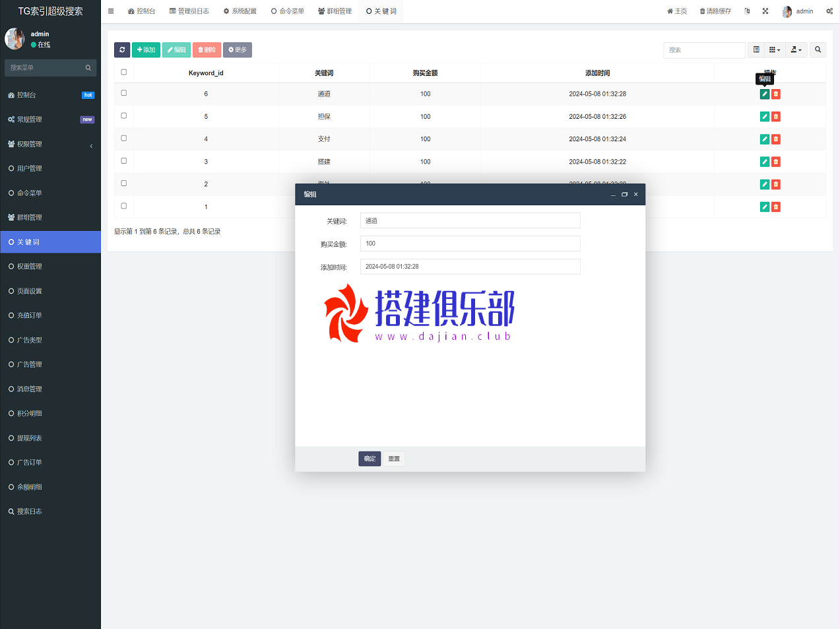Image resolution: width=840 pixels, height=629 pixels.
Task: Minimize the 编辑 dialog
Action: point(613,195)
